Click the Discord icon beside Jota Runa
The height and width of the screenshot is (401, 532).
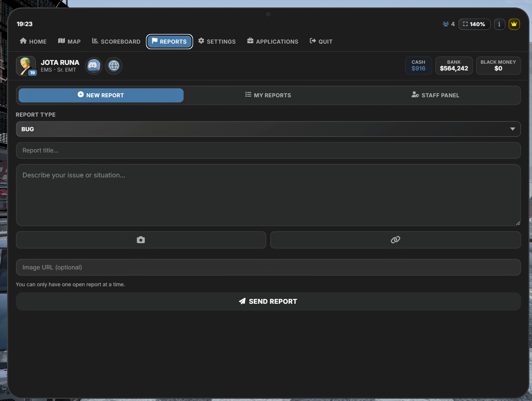(x=94, y=66)
